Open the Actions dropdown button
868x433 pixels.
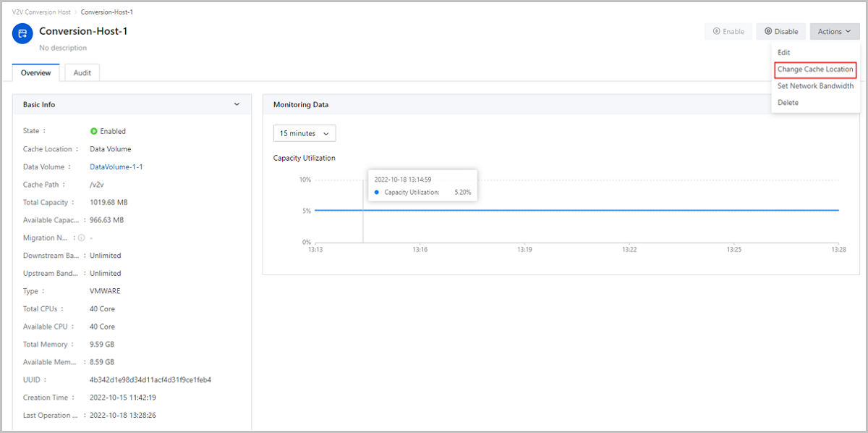pyautogui.click(x=834, y=32)
